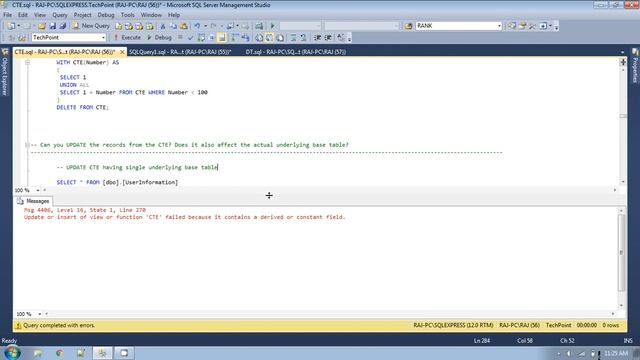Open the Windows Start menu
Screen dimensions: 640x360
coord(12,353)
